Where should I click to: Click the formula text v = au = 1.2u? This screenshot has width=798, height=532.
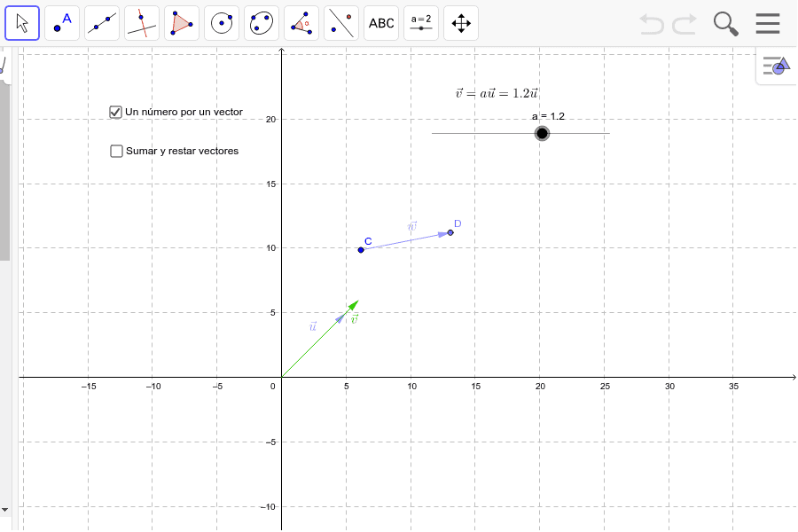(x=497, y=93)
